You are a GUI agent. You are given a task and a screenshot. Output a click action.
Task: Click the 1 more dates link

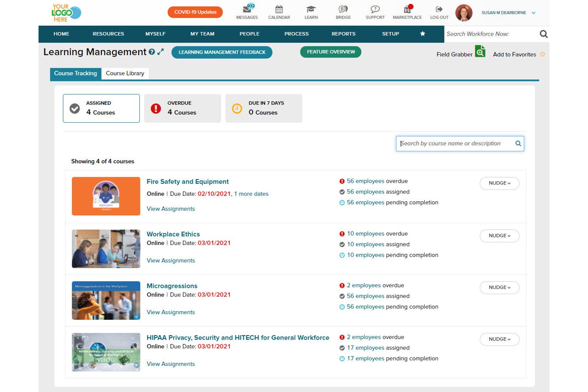[x=251, y=194]
